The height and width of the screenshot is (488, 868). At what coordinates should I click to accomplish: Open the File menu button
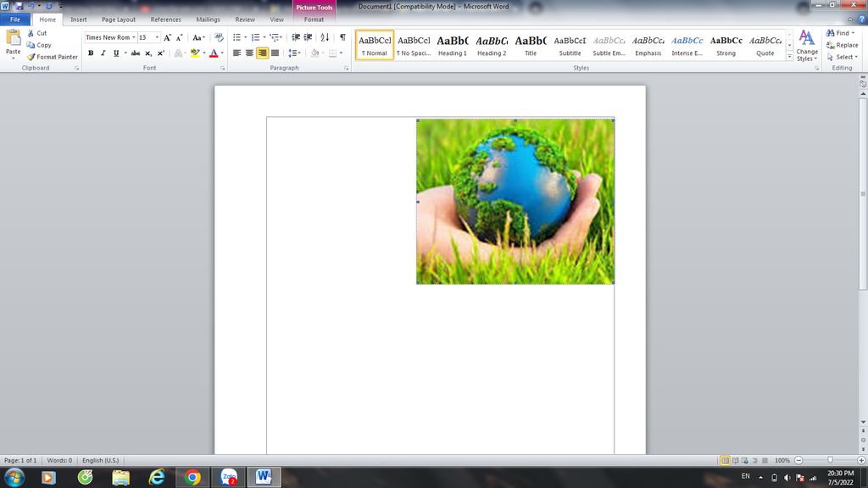point(15,19)
